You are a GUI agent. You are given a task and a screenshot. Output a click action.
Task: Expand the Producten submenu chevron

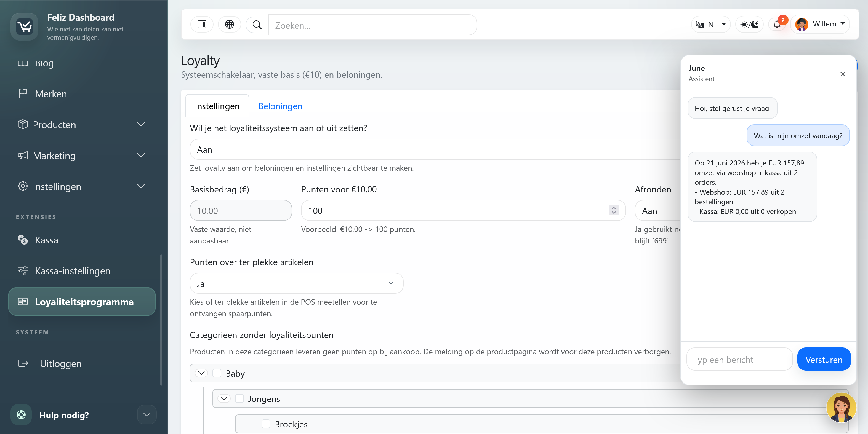141,124
